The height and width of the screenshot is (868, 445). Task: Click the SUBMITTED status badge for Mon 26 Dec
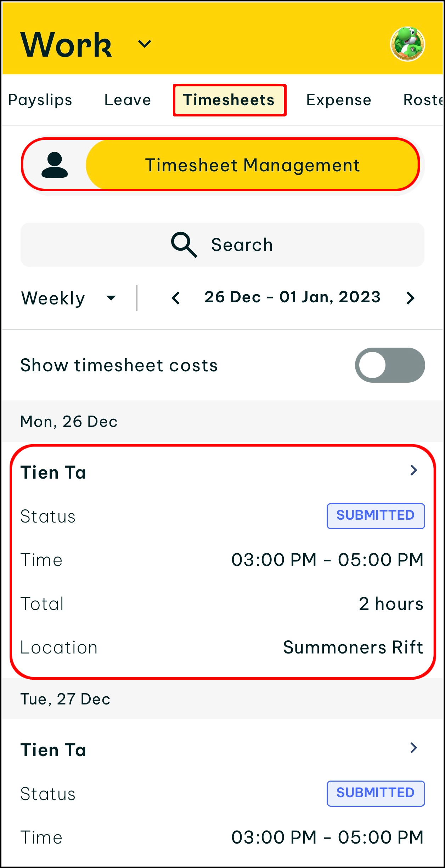(x=376, y=516)
